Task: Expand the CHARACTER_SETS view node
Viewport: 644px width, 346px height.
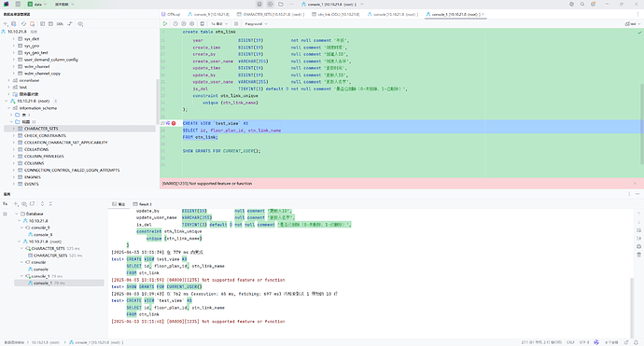Action: pos(14,129)
